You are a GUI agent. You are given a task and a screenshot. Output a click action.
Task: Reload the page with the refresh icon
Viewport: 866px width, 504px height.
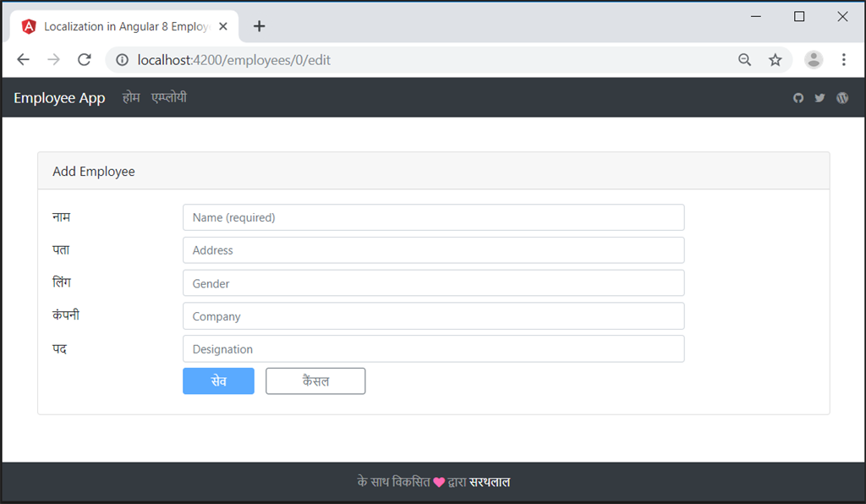coord(84,60)
